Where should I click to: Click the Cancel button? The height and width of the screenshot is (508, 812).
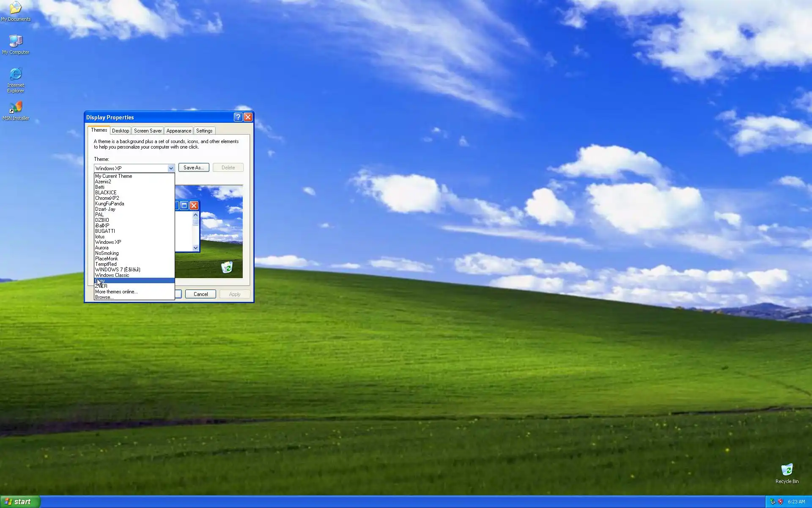pyautogui.click(x=200, y=294)
